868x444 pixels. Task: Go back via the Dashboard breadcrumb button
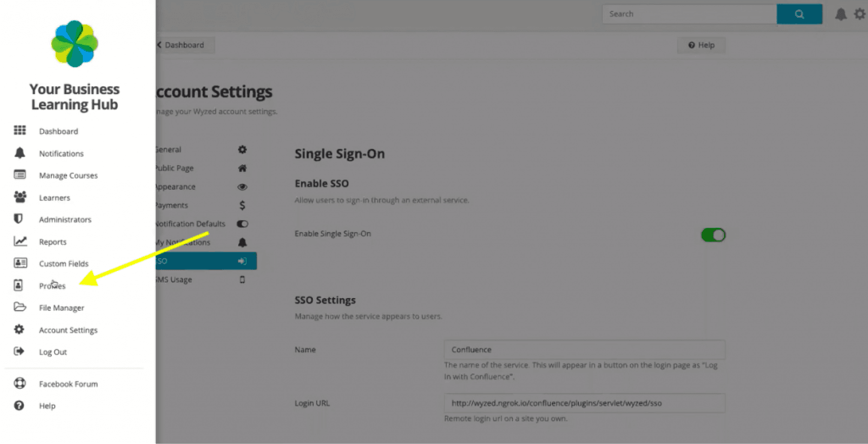[x=184, y=45]
